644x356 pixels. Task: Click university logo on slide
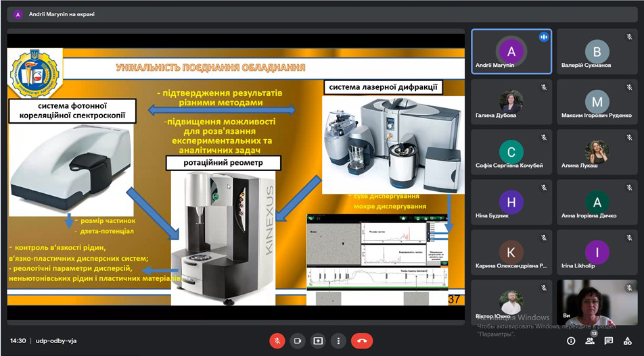[34, 74]
